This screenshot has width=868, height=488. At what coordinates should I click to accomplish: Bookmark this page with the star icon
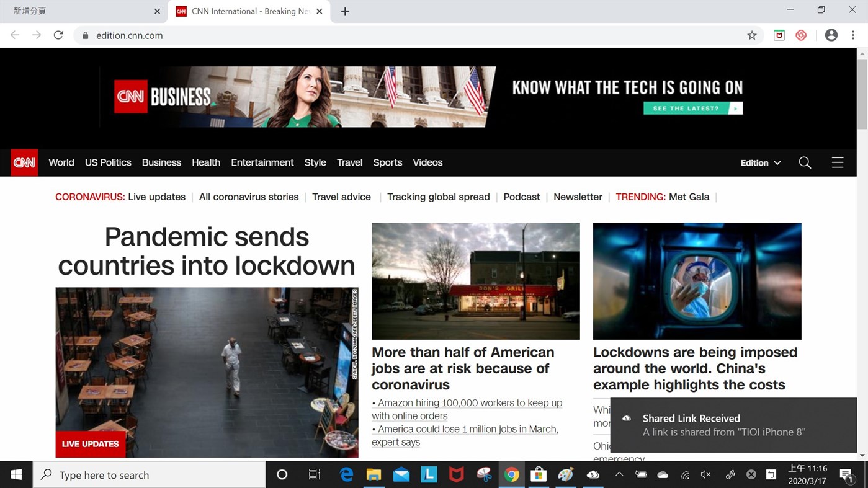(752, 35)
